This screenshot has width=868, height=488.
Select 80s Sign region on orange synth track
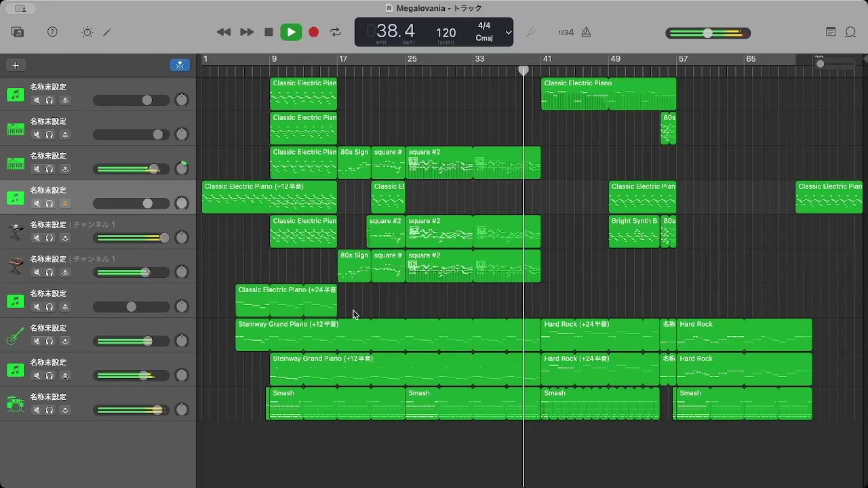tap(354, 266)
